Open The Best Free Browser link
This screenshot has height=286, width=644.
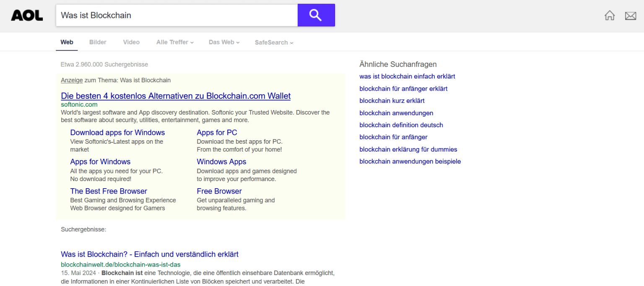[x=109, y=192]
